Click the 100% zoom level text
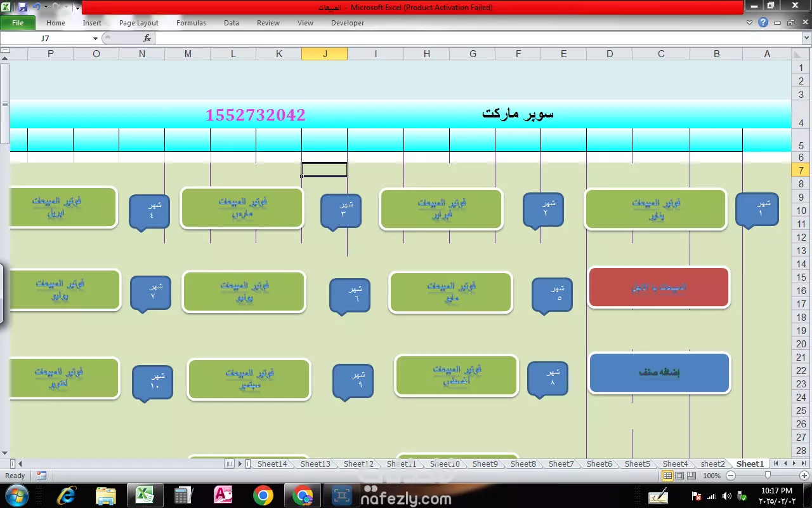The width and height of the screenshot is (812, 508). pos(712,476)
